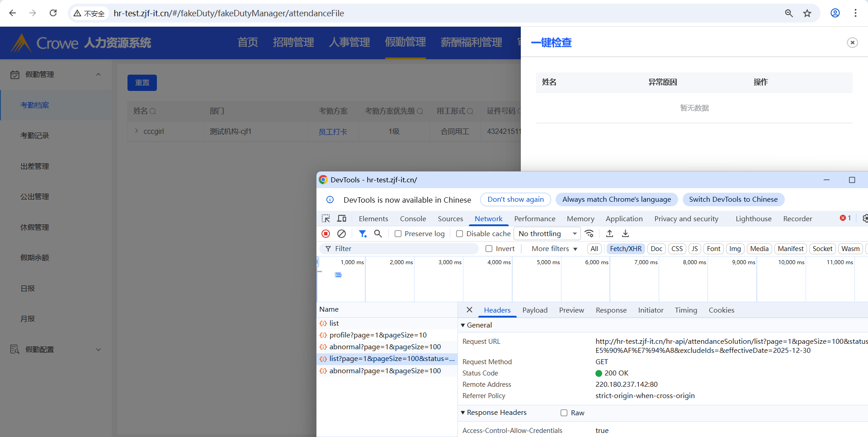The width and height of the screenshot is (868, 437).
Task: Toggle the device toolbar icon
Action: click(342, 218)
